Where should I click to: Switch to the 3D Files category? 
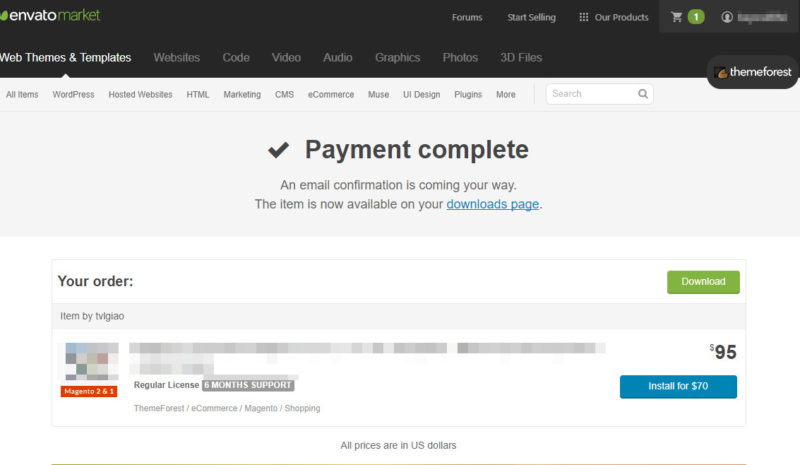(x=521, y=58)
